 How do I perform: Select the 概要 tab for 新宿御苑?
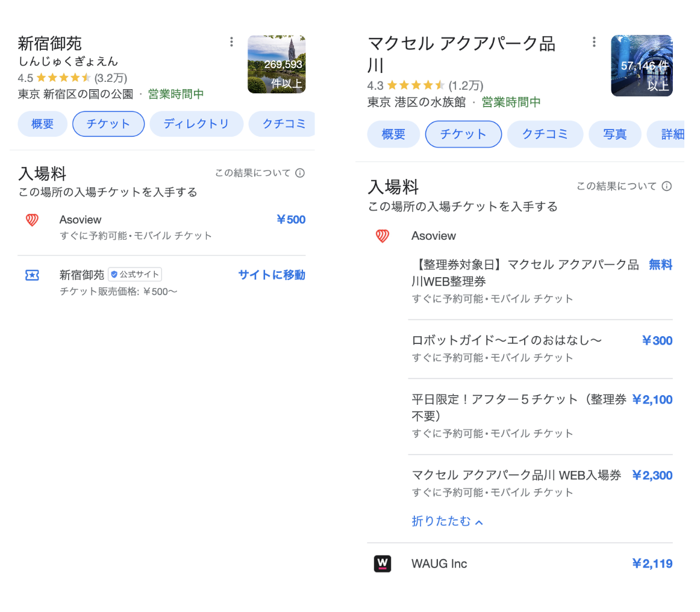(42, 123)
